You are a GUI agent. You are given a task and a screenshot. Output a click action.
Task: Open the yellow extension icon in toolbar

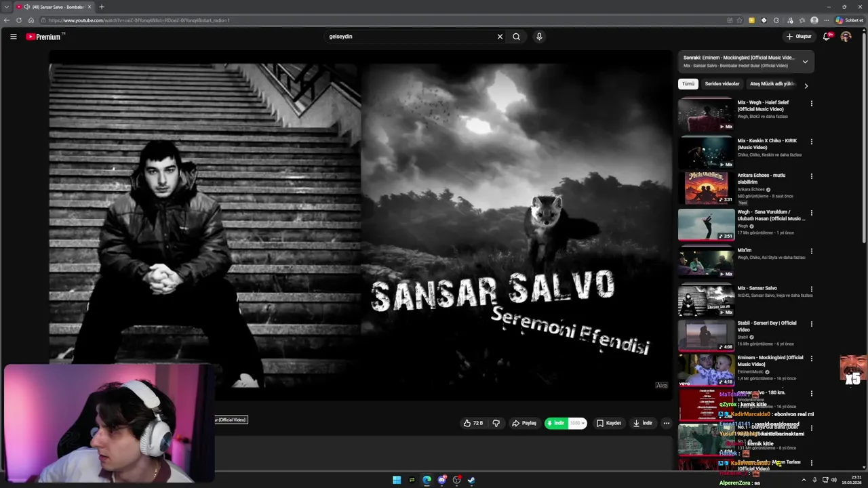(751, 20)
